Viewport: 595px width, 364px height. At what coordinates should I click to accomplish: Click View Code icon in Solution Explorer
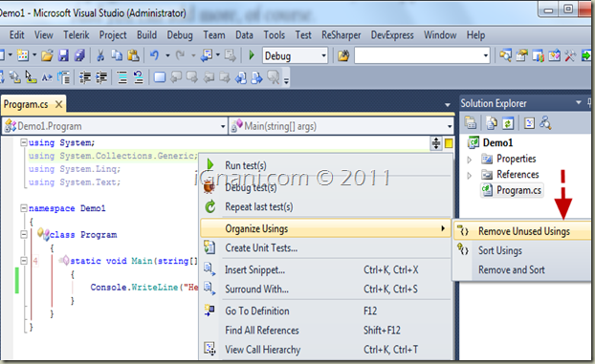pos(529,122)
